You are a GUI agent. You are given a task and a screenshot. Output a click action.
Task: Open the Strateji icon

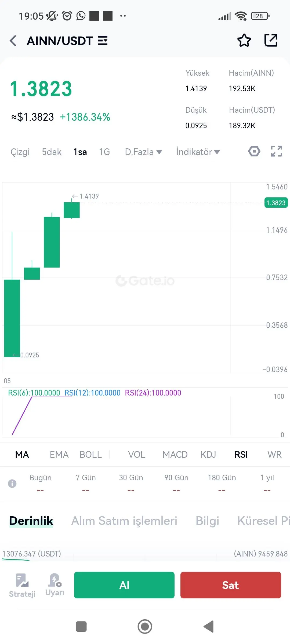(x=22, y=586)
